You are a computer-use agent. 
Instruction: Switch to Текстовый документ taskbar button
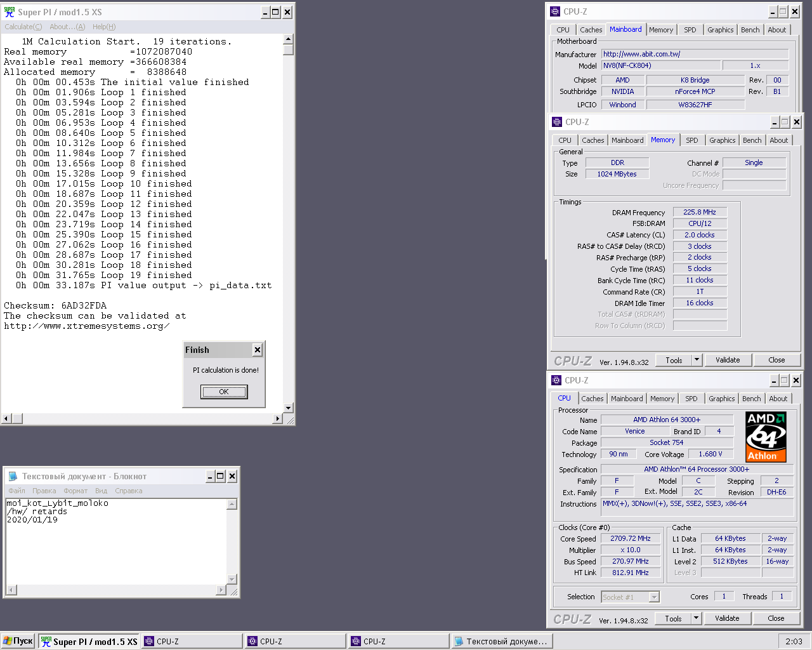coord(502,641)
